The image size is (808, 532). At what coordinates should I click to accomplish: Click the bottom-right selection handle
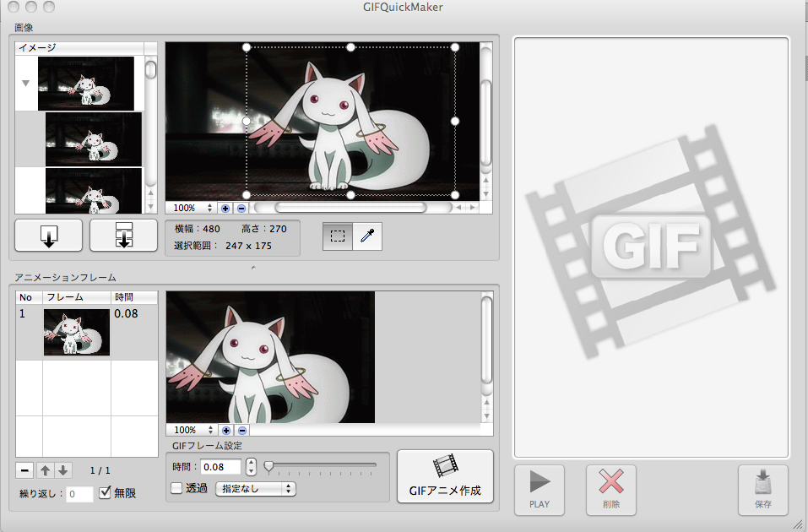point(455,195)
